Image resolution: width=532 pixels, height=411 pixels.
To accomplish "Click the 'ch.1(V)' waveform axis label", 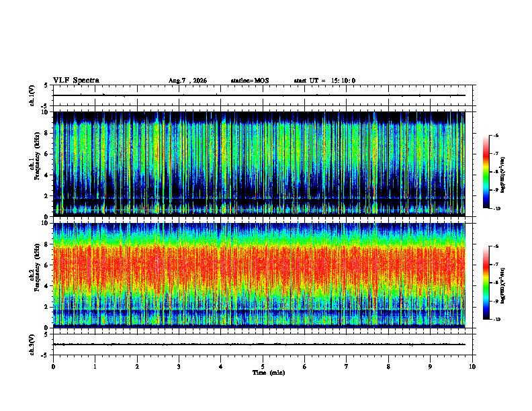I will (x=32, y=95).
